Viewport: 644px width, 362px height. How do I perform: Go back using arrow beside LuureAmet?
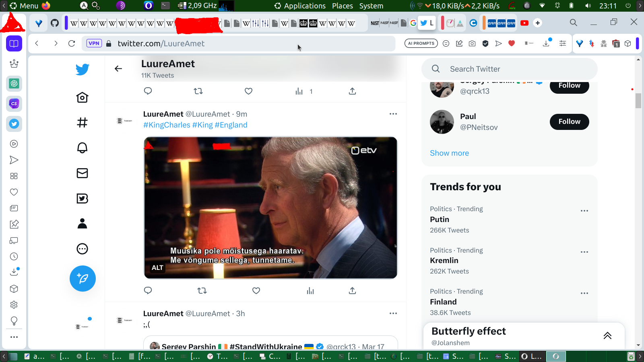coord(118,69)
